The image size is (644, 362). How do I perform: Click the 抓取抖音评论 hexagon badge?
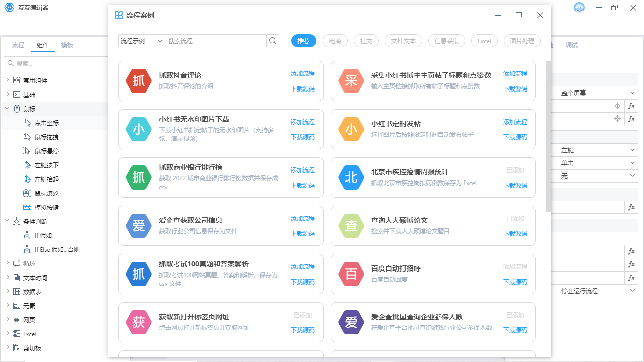139,81
